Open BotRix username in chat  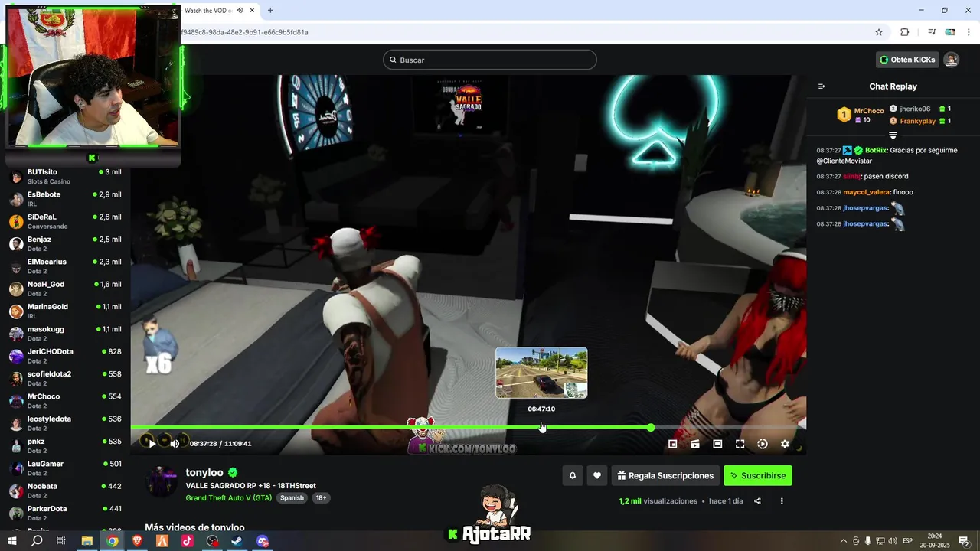pyautogui.click(x=876, y=151)
